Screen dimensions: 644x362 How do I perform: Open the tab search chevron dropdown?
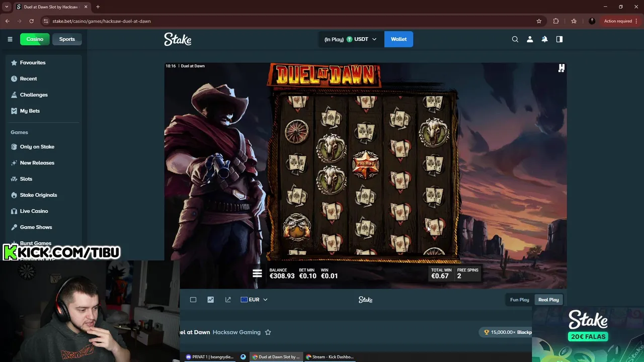point(7,7)
